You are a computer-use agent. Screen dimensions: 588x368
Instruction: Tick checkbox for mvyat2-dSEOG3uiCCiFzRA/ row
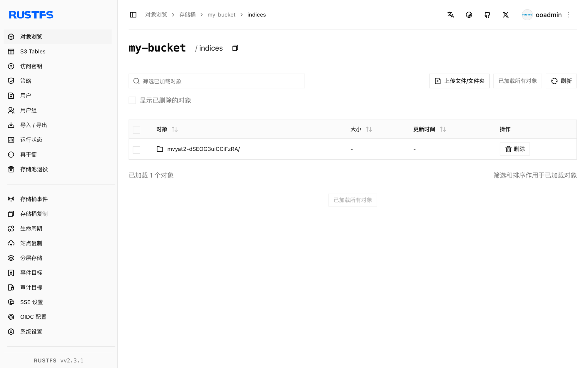[136, 150]
